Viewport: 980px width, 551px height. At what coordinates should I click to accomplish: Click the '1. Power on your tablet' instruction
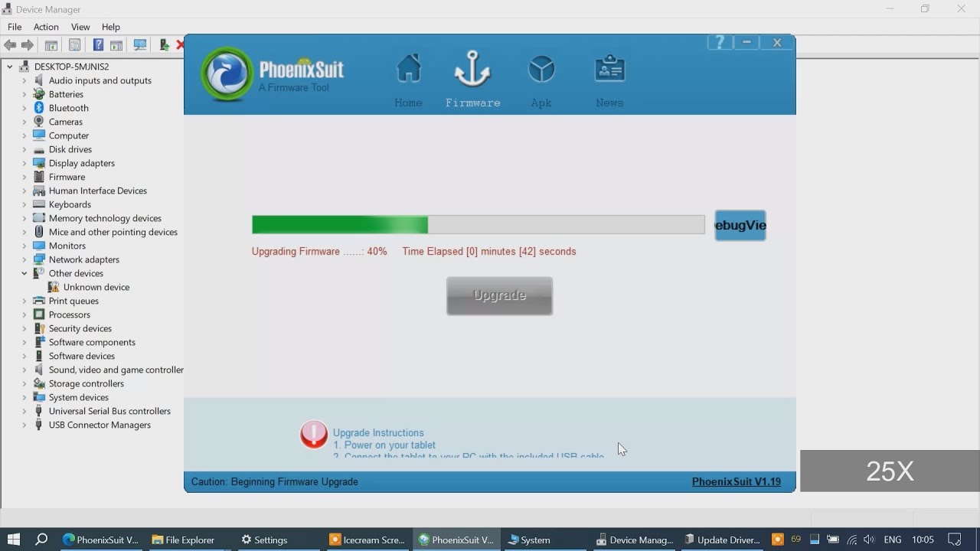point(384,445)
